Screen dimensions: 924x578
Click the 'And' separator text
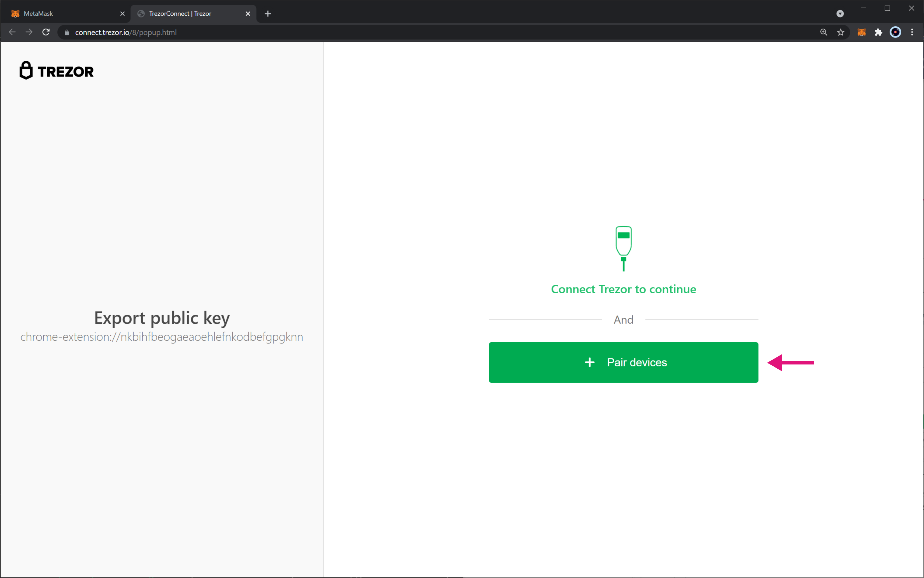(x=623, y=320)
